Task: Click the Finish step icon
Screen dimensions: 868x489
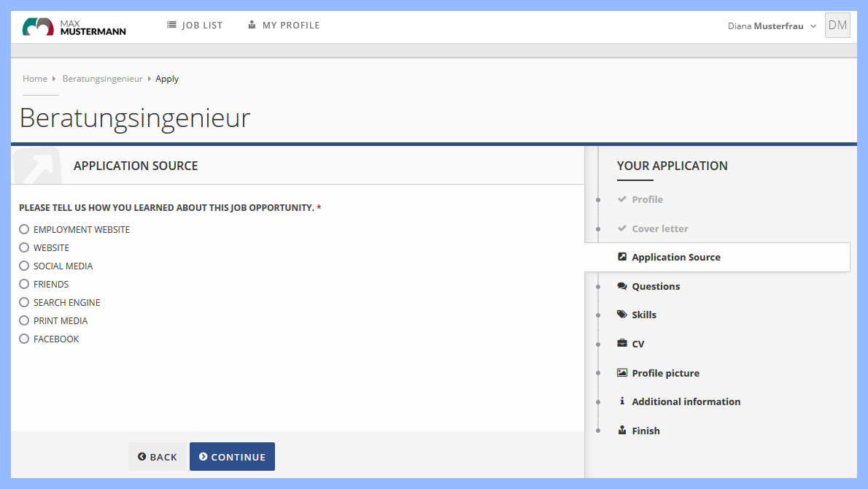Action: pos(621,430)
